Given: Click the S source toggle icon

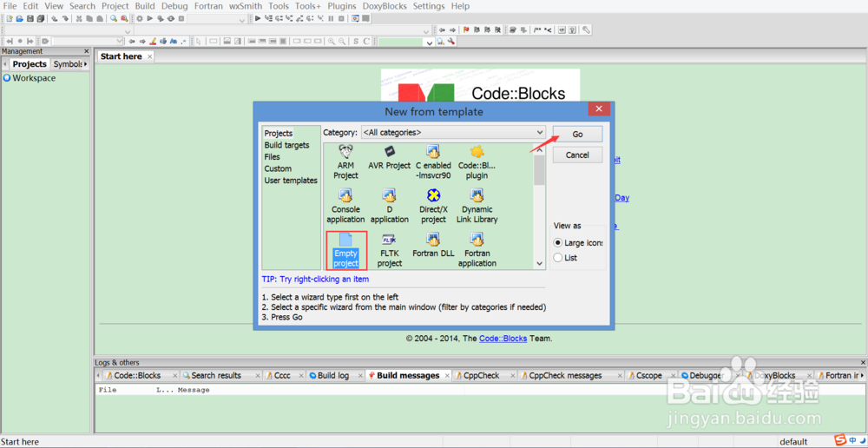Looking at the screenshot, I should [356, 41].
